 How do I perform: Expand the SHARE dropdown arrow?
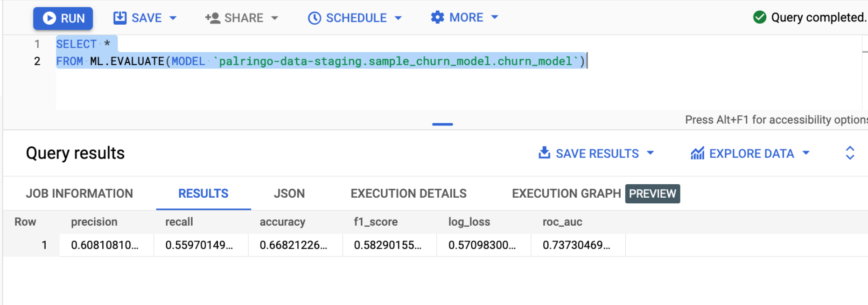pos(275,18)
